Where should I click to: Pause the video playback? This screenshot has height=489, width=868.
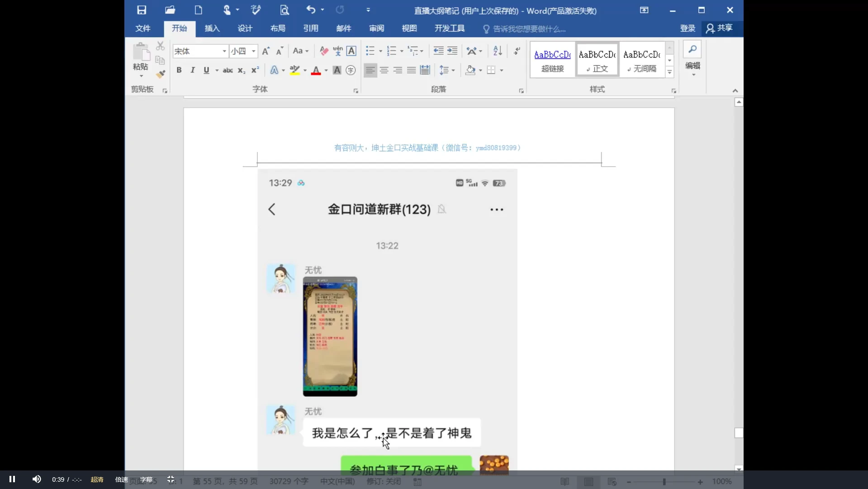point(12,479)
